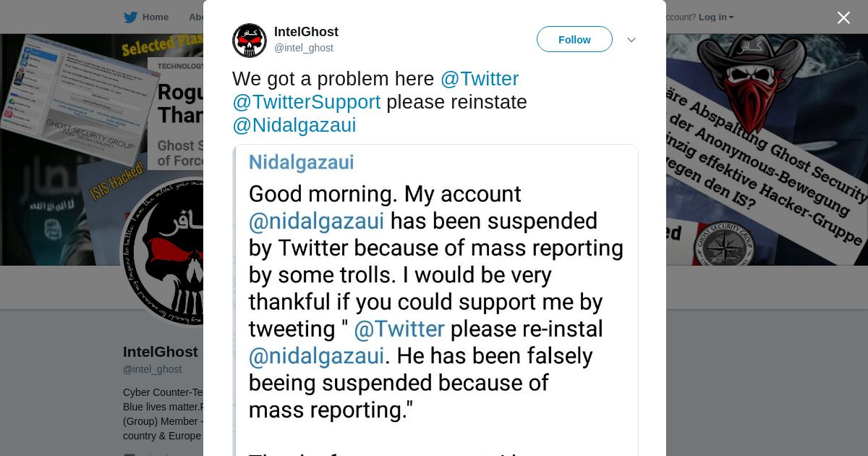Open the @TwitterSupport mention link
This screenshot has height=456, width=868.
(306, 102)
